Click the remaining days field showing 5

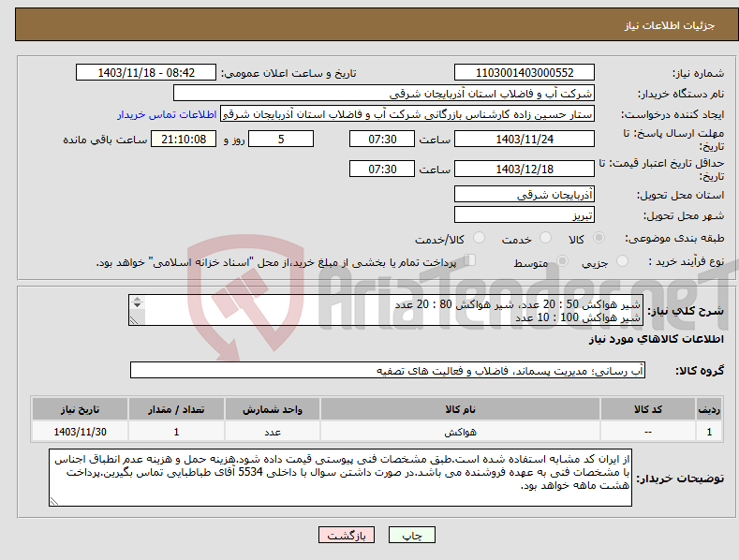tap(281, 139)
